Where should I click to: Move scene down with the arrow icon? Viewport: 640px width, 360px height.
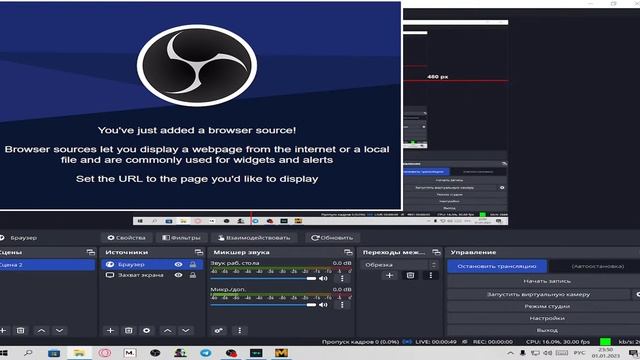tap(59, 330)
